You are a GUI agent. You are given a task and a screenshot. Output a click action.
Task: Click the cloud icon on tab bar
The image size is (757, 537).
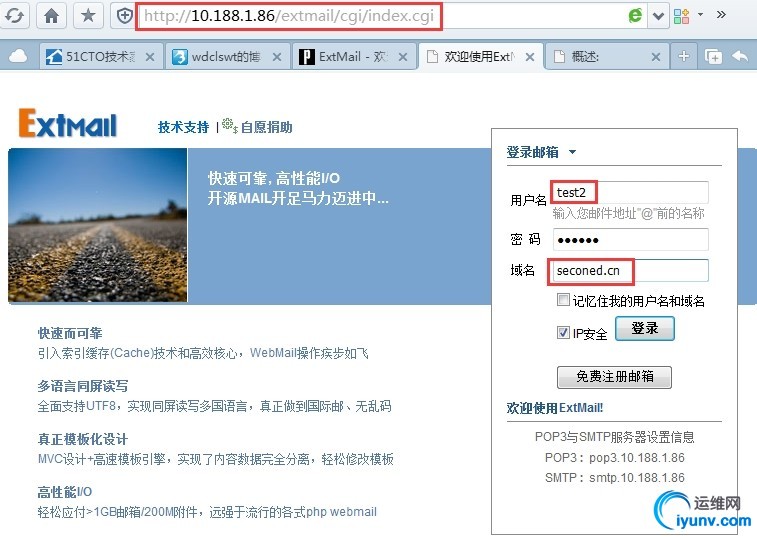point(18,57)
